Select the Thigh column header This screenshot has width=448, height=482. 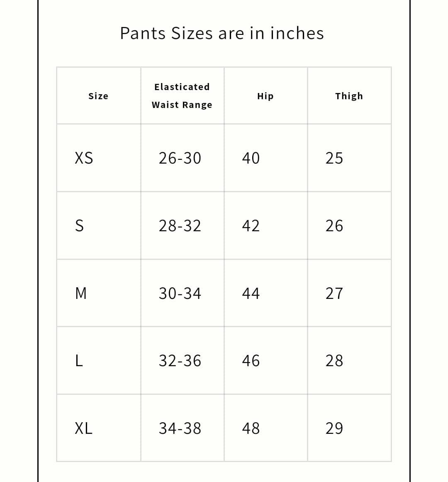pyautogui.click(x=349, y=96)
